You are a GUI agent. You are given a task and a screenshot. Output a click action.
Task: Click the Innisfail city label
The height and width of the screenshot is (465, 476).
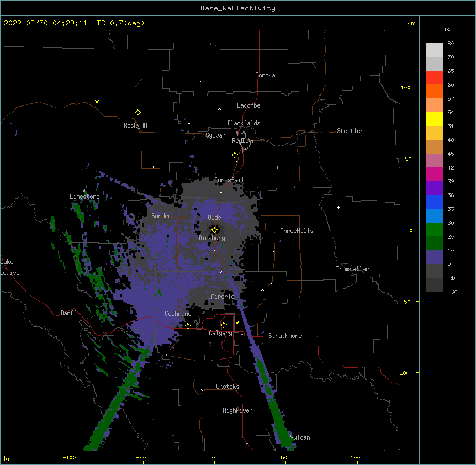(229, 180)
